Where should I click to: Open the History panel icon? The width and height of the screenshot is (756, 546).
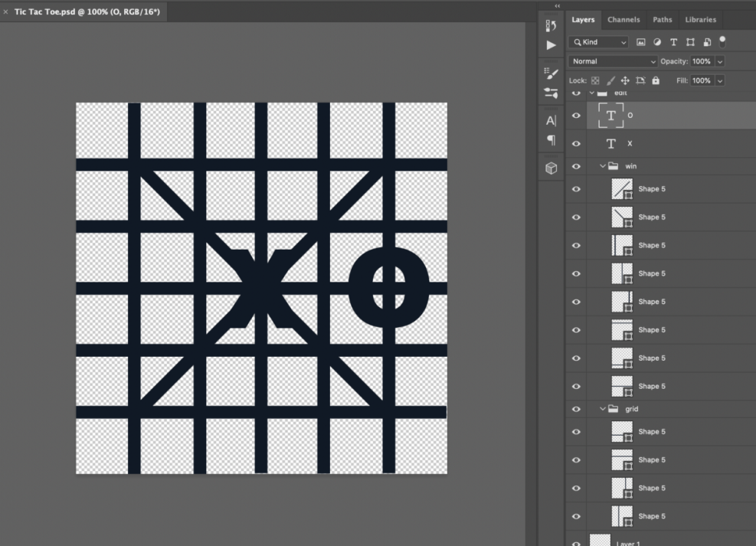(551, 26)
